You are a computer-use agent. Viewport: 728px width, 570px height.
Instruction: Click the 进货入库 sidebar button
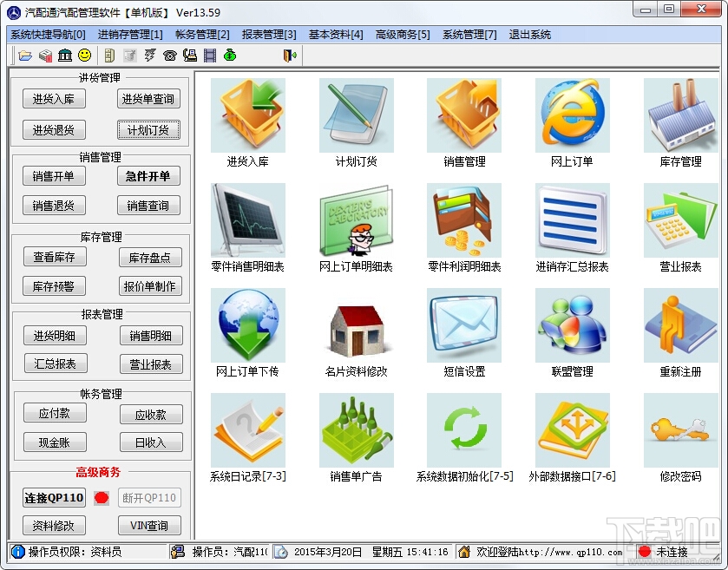[x=54, y=99]
